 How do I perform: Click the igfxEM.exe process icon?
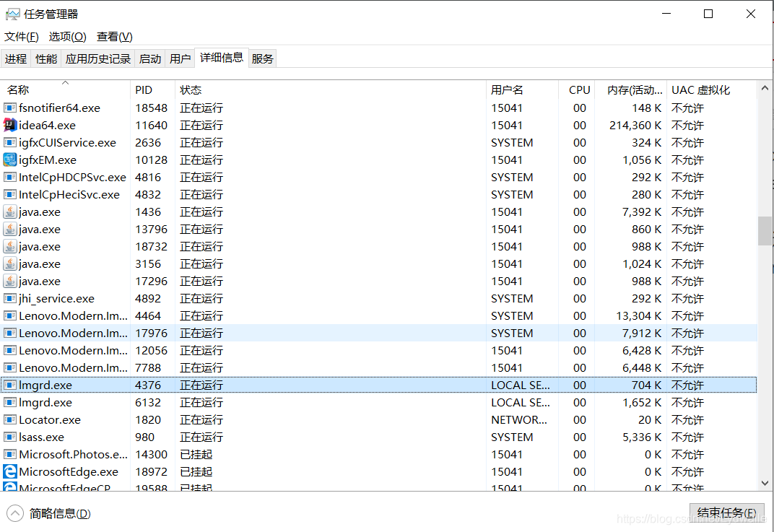pos(10,160)
